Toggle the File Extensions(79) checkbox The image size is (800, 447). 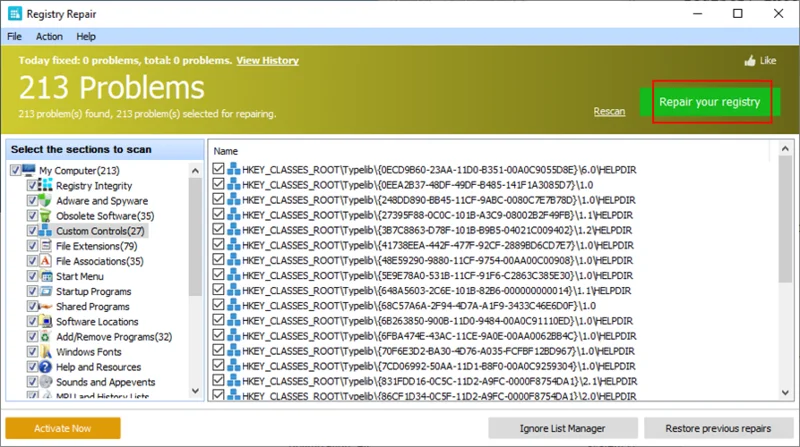[x=32, y=246]
